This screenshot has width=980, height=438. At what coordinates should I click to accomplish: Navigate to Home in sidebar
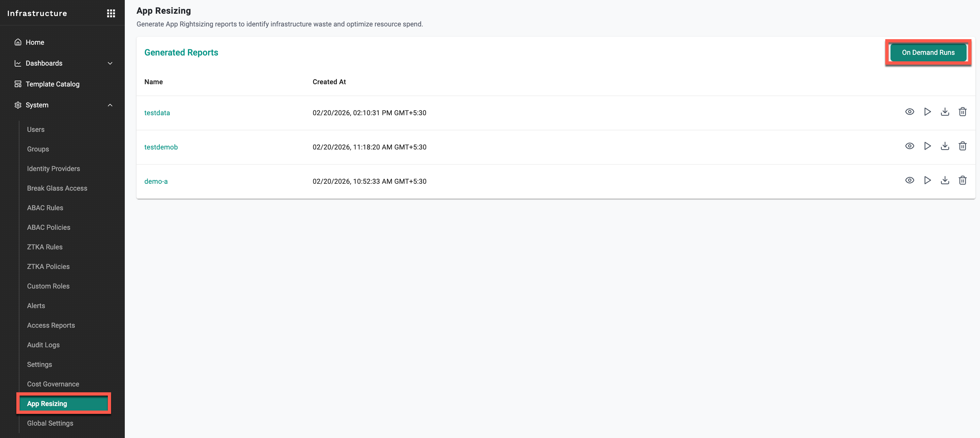(x=35, y=42)
